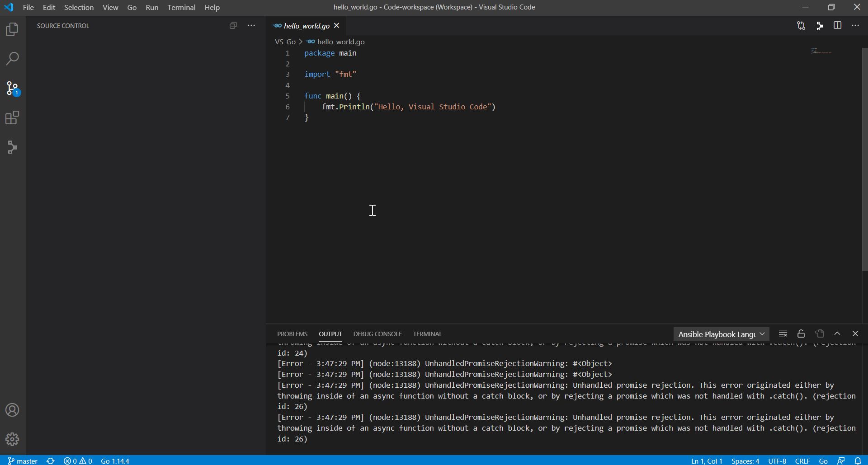
Task: Maximize the panel with the chevron toggle
Action: coord(837,333)
